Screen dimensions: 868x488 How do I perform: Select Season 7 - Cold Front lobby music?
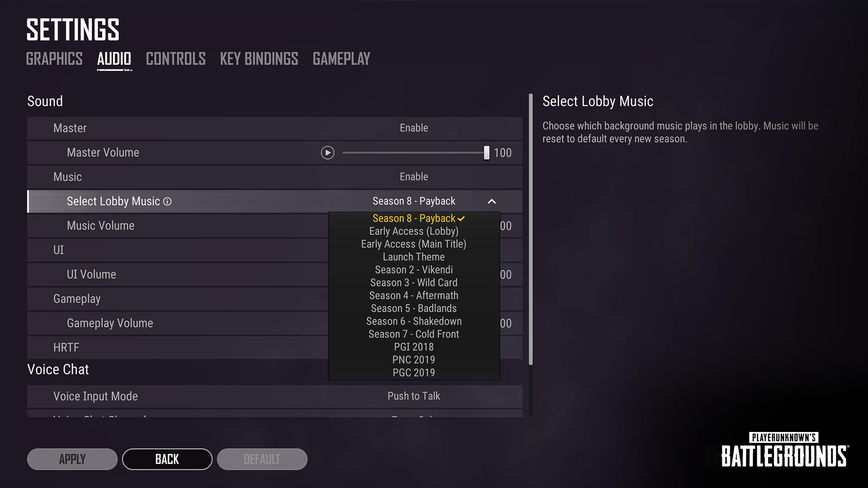pos(414,333)
